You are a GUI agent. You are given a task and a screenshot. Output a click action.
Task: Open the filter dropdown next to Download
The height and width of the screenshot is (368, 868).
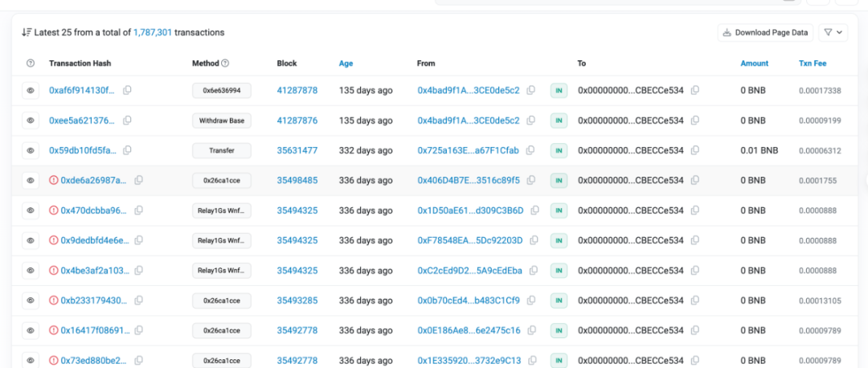click(833, 33)
